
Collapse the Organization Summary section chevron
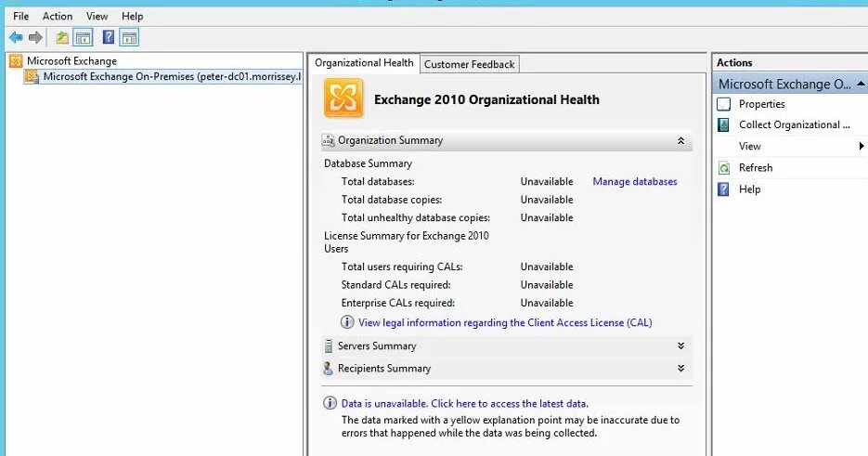pos(680,141)
